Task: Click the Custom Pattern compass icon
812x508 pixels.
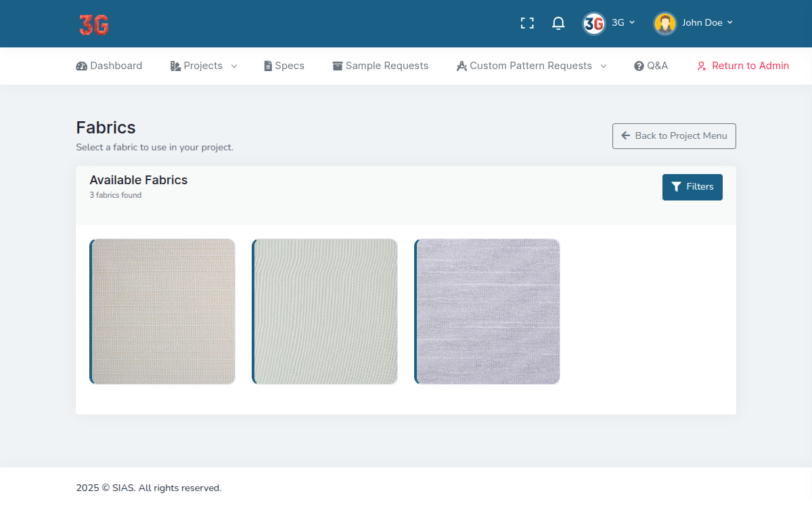Action: [x=461, y=66]
